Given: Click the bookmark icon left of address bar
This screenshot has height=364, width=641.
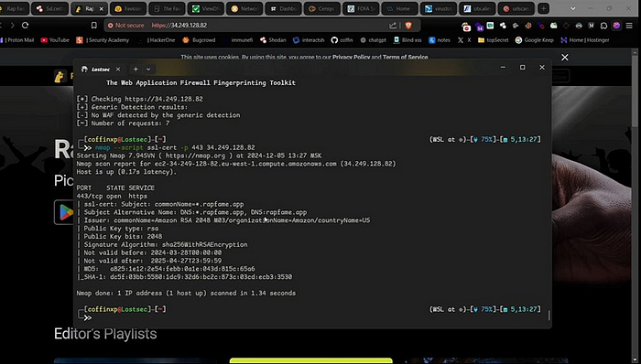Looking at the screenshot, I should (x=94, y=26).
